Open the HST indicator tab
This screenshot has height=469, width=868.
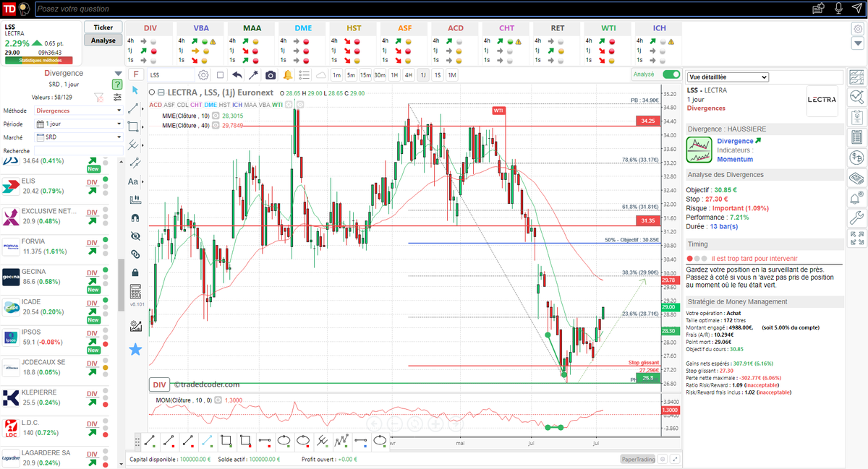click(354, 27)
